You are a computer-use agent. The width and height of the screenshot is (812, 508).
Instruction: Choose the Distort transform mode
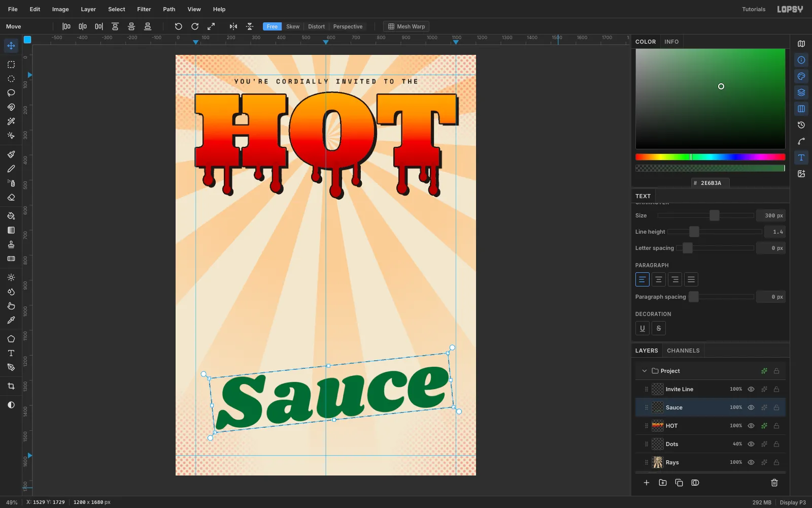[x=316, y=26]
